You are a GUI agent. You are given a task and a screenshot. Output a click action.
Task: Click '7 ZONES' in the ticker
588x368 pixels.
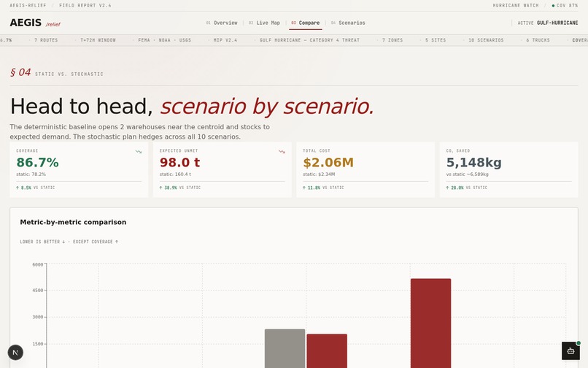pyautogui.click(x=392, y=40)
